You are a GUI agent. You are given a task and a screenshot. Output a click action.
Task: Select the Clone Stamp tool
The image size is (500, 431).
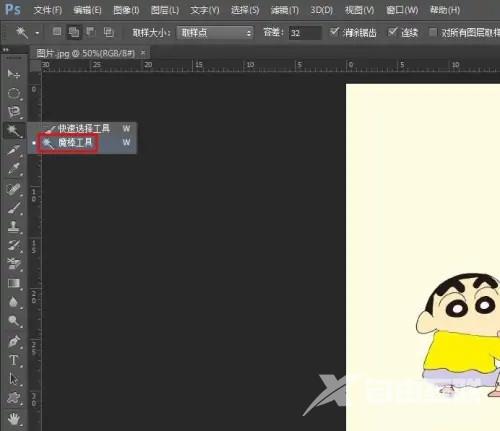pos(14,227)
